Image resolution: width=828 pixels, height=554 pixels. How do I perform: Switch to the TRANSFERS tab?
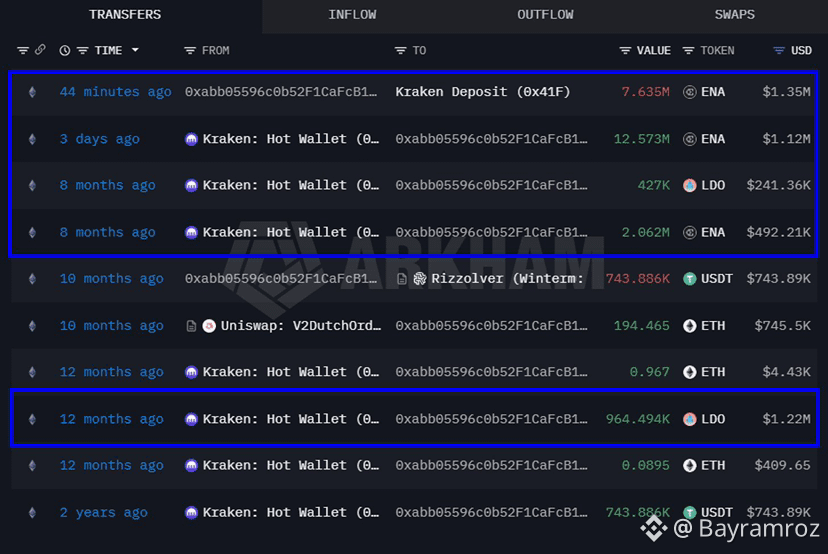click(x=125, y=15)
